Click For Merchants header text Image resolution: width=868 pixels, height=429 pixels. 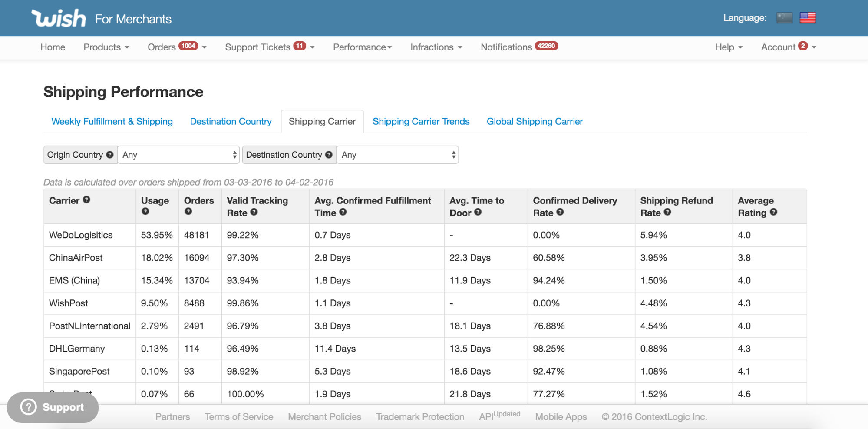(133, 19)
